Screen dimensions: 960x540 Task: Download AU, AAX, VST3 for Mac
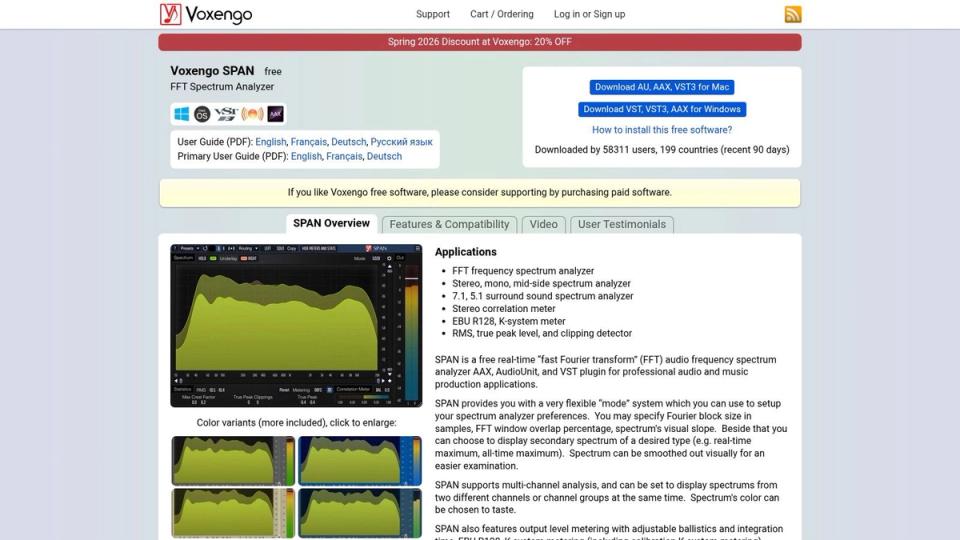click(x=662, y=87)
